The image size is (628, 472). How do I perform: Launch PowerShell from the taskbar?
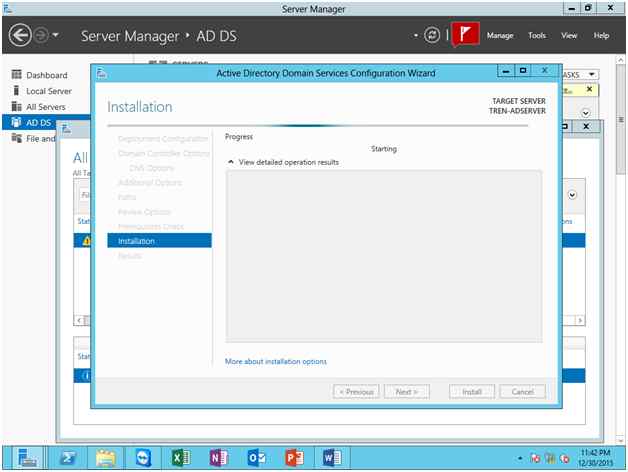pos(68,458)
